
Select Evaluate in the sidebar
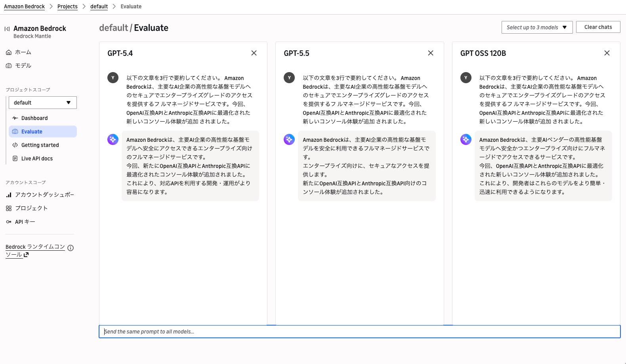click(x=43, y=131)
